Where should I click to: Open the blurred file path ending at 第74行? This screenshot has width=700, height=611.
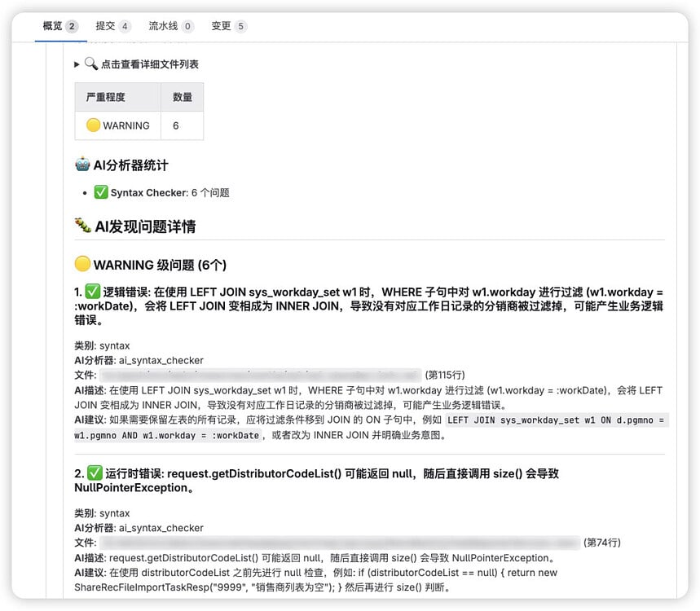[338, 543]
